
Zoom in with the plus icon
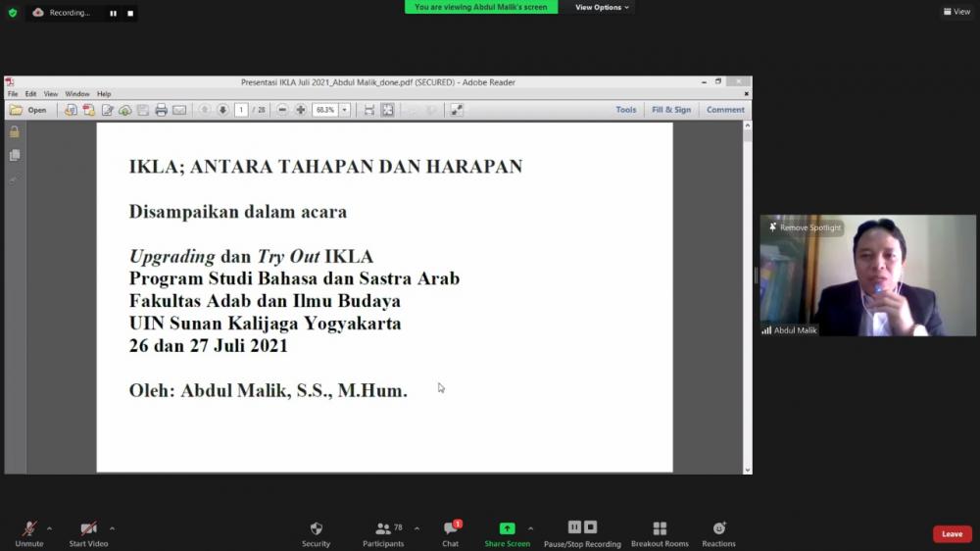pos(301,110)
